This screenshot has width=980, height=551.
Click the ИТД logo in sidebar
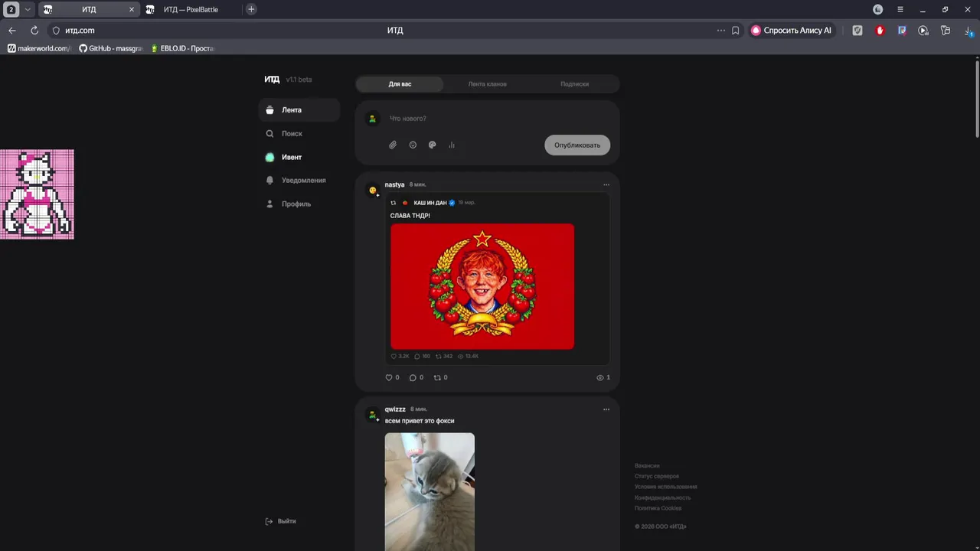[x=272, y=80]
